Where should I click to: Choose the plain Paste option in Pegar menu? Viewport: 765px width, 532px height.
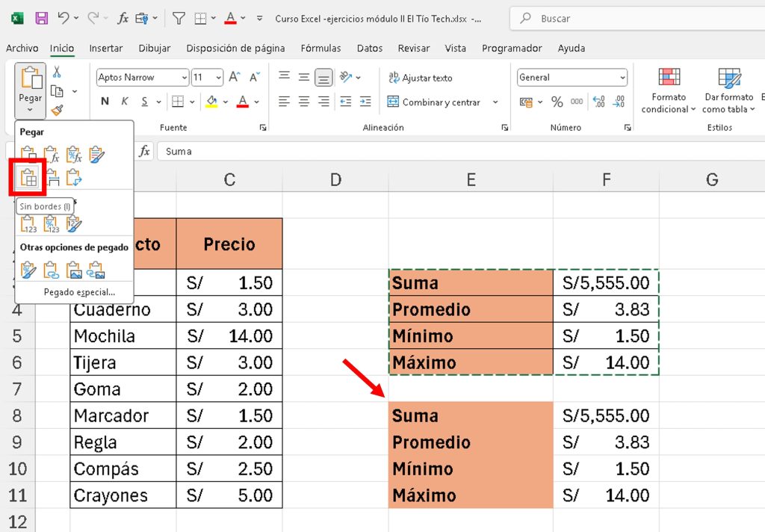tap(28, 154)
